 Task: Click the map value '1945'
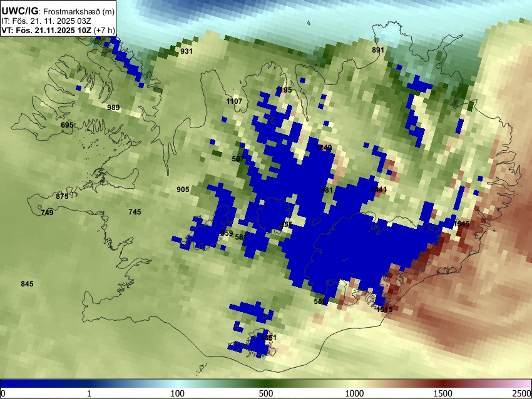[x=461, y=224]
